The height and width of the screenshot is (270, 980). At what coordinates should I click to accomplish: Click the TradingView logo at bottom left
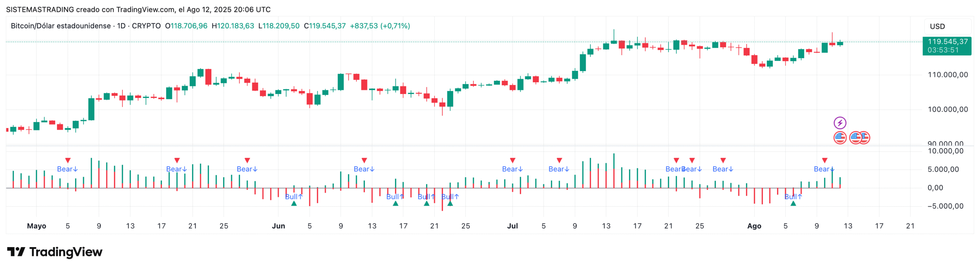(55, 252)
